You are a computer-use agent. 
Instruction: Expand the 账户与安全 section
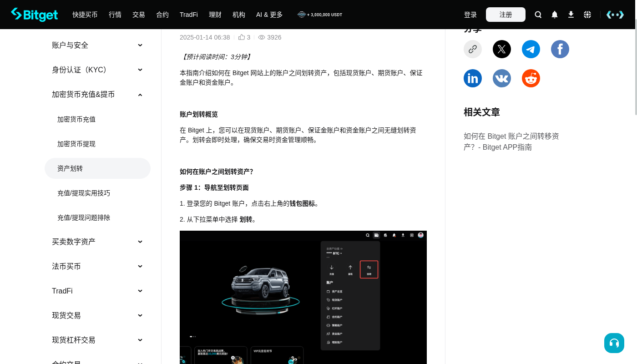coord(97,45)
